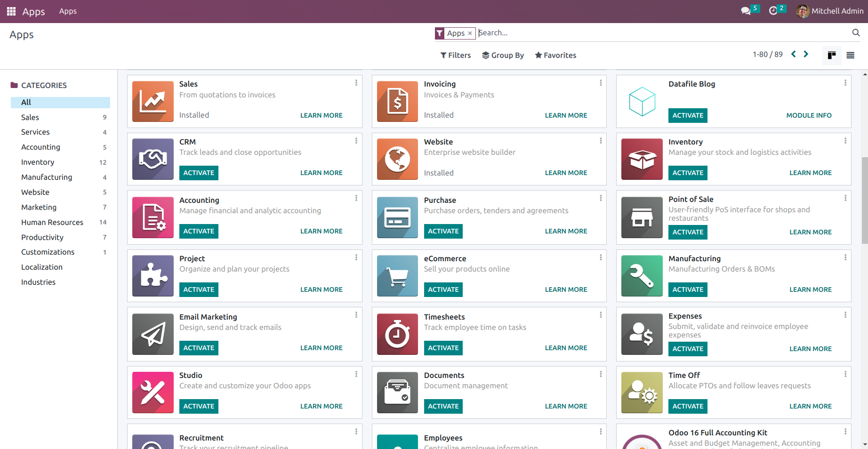
Task: Open the conversations chat bubble icon
Action: tap(746, 11)
